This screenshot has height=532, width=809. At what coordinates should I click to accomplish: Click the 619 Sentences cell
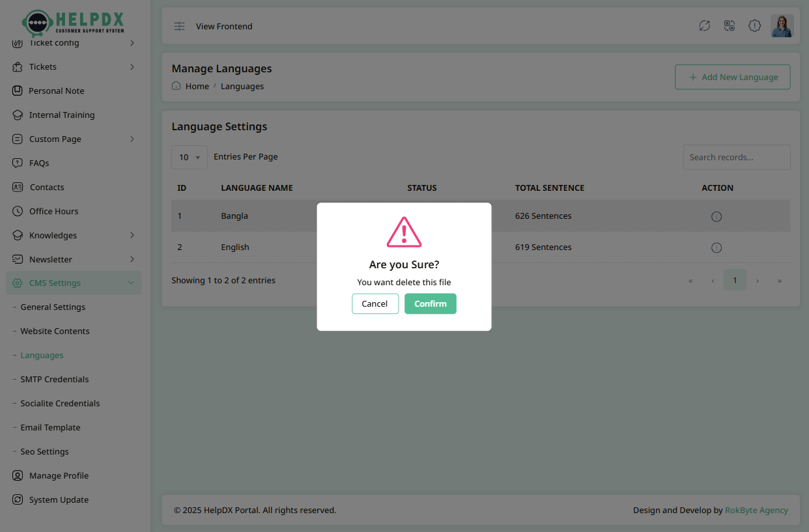(x=543, y=247)
